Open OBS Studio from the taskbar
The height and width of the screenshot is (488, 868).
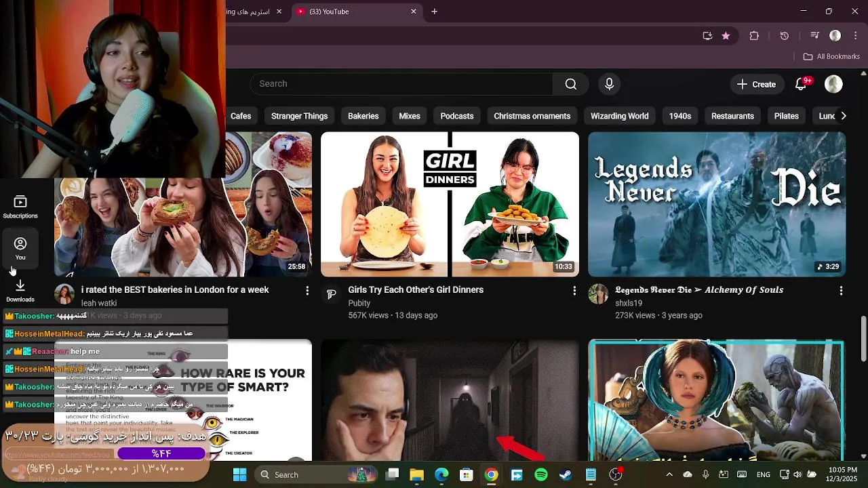616,474
